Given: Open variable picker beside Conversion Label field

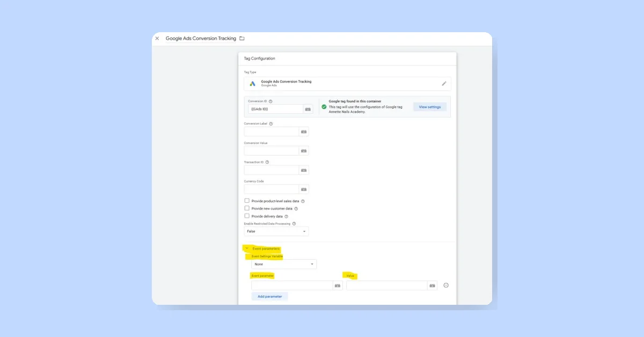Looking at the screenshot, I should click(304, 131).
